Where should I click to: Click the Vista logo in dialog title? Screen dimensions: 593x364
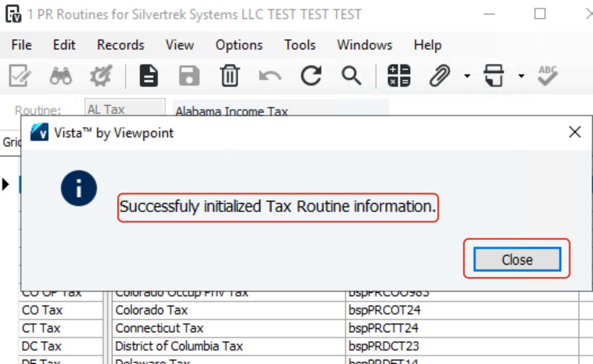click(x=40, y=132)
